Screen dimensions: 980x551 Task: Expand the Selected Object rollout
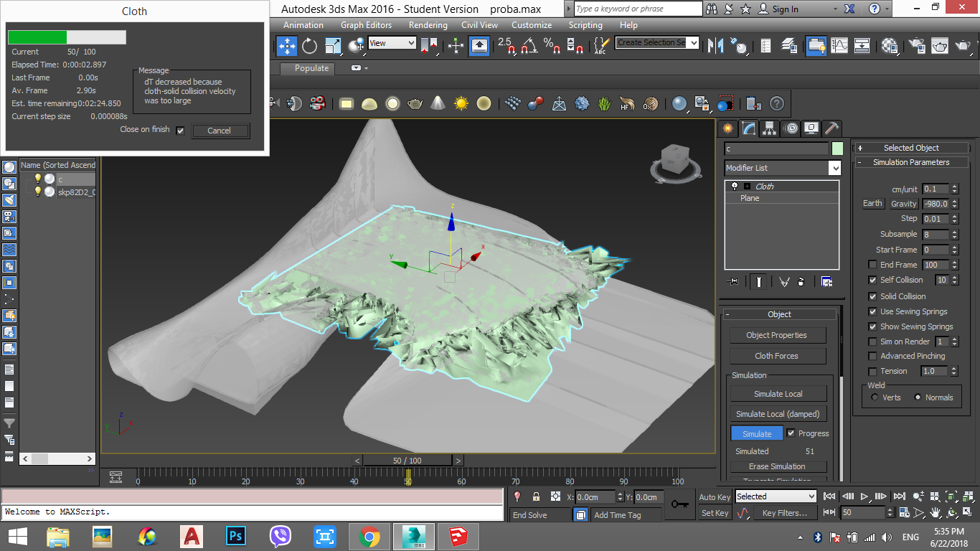[911, 148]
